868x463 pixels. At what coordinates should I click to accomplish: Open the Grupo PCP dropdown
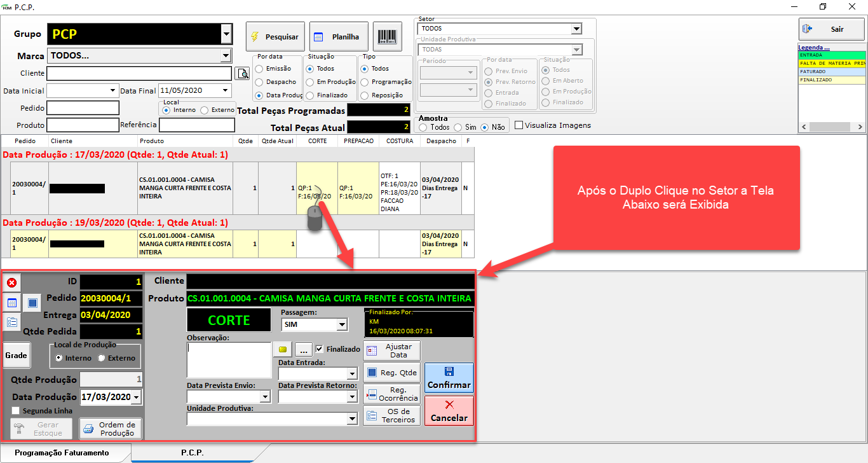[x=226, y=34]
